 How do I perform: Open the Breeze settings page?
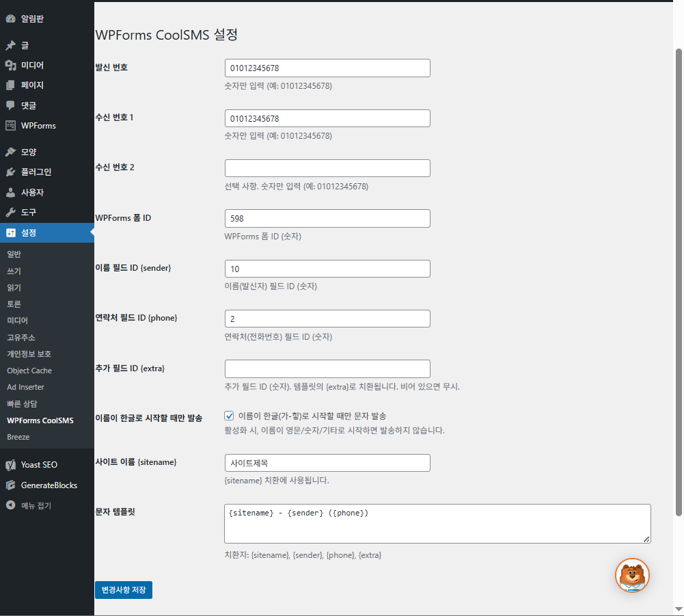(x=18, y=437)
